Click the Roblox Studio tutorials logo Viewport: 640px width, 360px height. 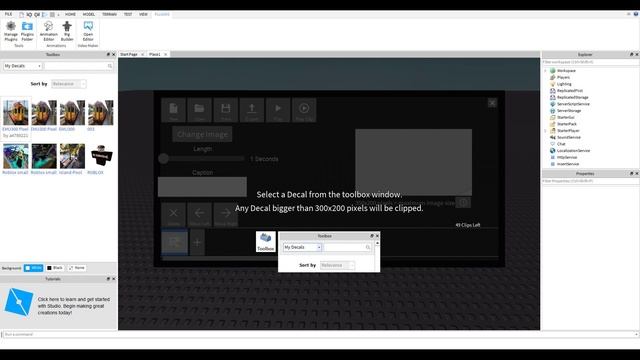tap(18, 302)
